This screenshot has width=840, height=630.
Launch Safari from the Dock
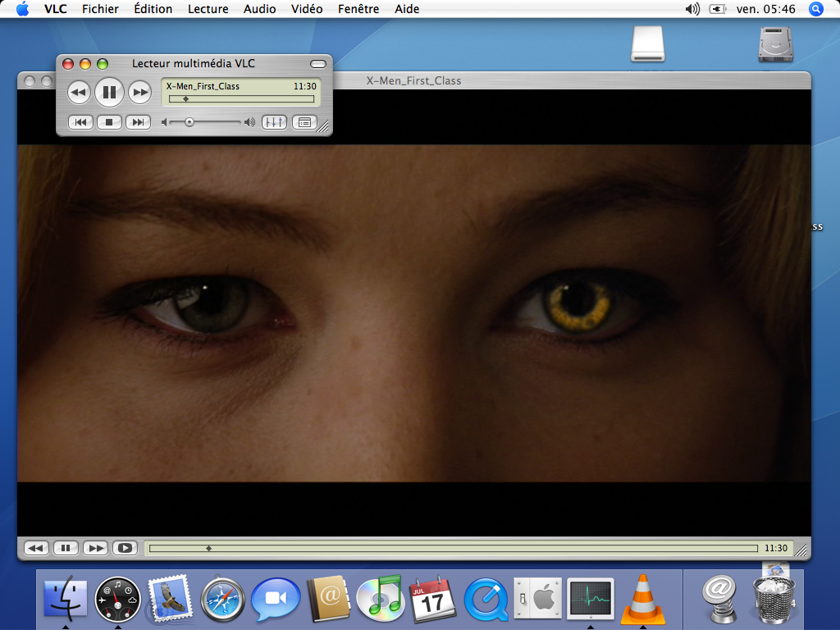click(x=222, y=600)
